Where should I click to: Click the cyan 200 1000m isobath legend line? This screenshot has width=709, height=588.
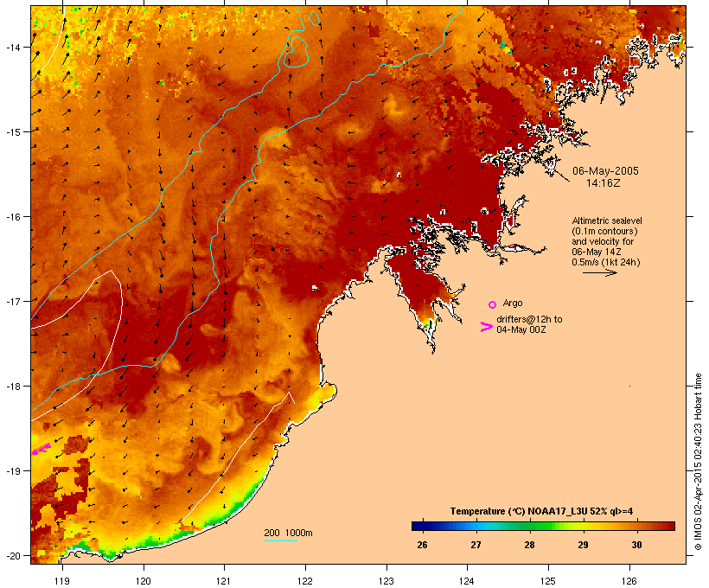point(280,541)
